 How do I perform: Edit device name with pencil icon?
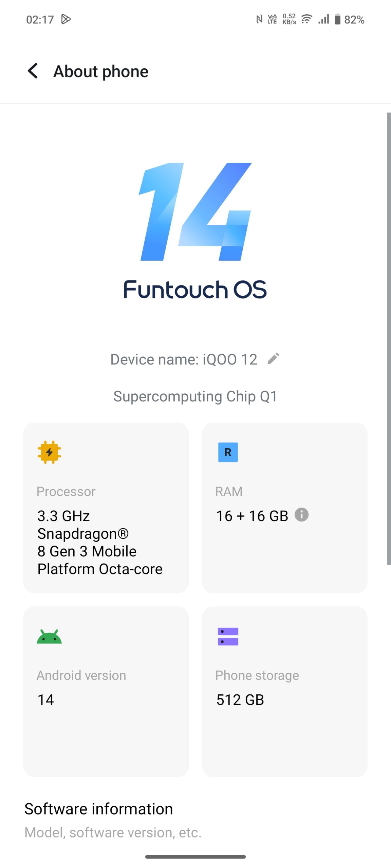tap(273, 359)
